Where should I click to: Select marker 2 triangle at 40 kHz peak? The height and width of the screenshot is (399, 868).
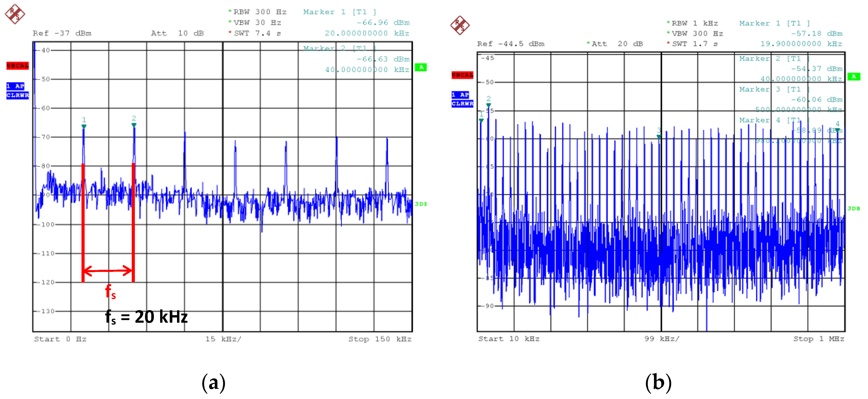coord(134,125)
